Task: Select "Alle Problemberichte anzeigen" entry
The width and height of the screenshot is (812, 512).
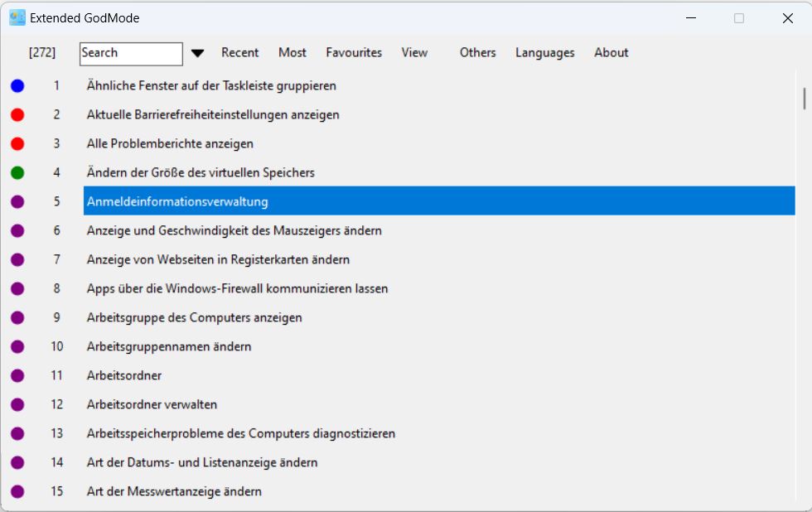Action: tap(170, 143)
